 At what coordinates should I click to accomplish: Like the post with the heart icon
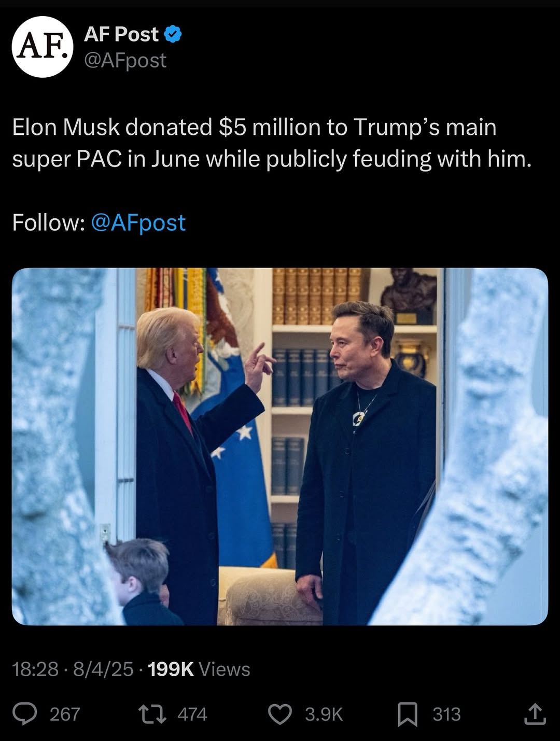pyautogui.click(x=280, y=714)
